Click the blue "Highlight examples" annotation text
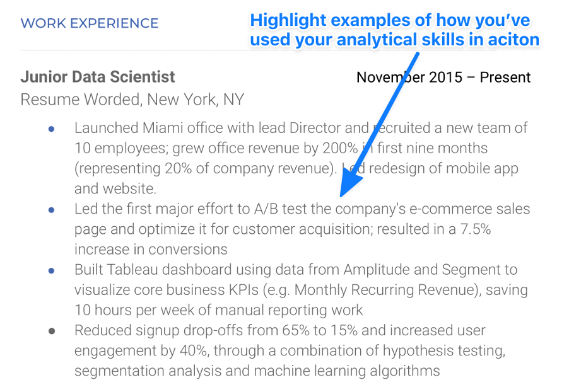 tap(389, 21)
